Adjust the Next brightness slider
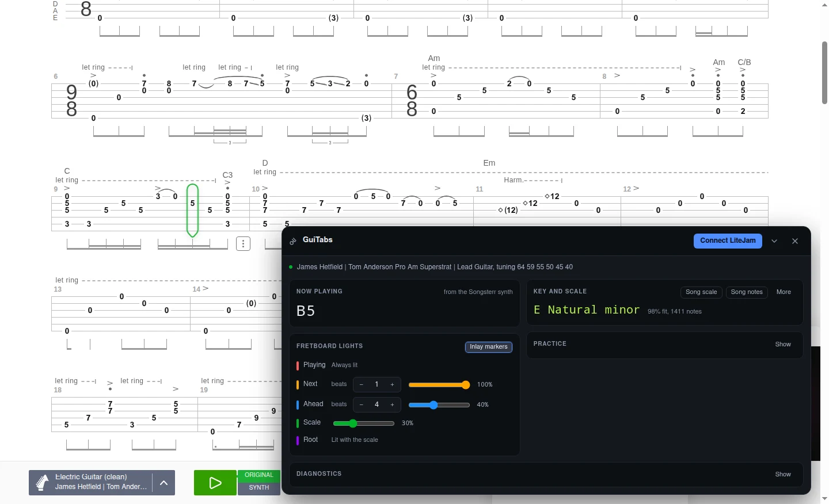This screenshot has height=504, width=829. click(439, 385)
